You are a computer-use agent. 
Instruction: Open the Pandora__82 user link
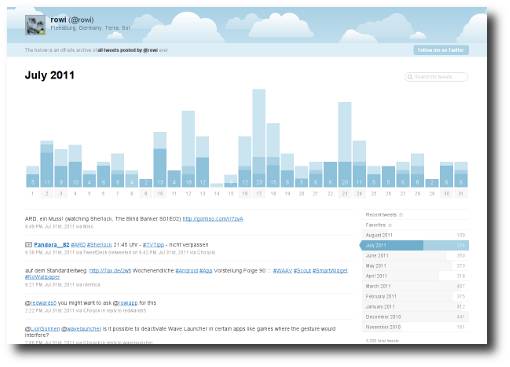(51, 245)
